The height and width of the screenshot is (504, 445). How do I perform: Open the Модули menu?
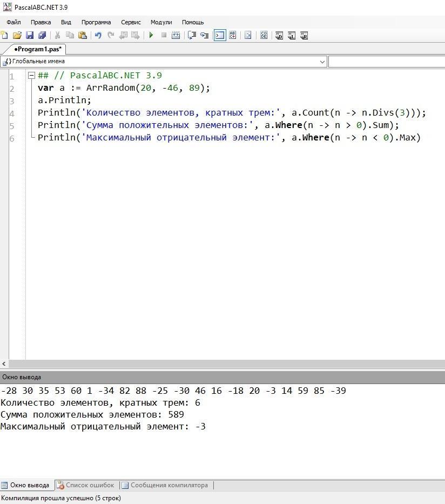click(x=161, y=22)
